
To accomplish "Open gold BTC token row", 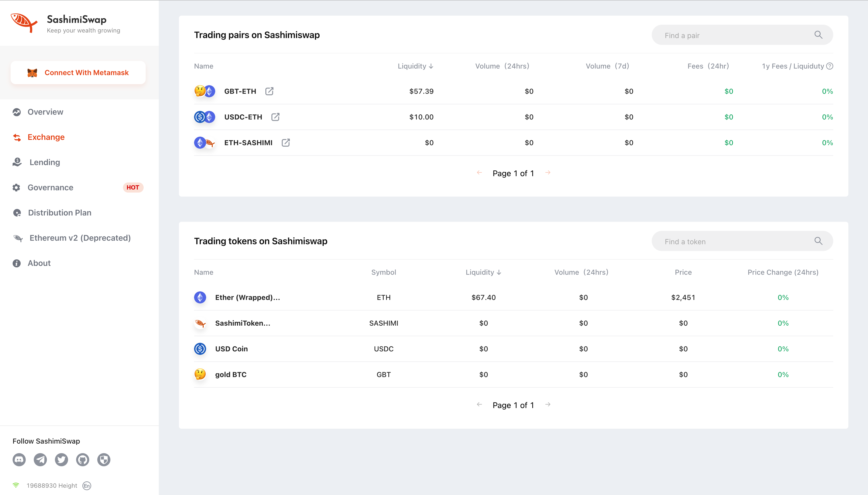I will pyautogui.click(x=514, y=375).
